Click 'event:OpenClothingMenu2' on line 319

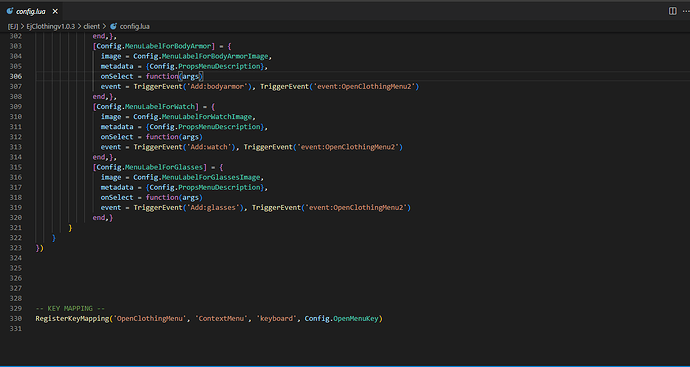point(355,207)
